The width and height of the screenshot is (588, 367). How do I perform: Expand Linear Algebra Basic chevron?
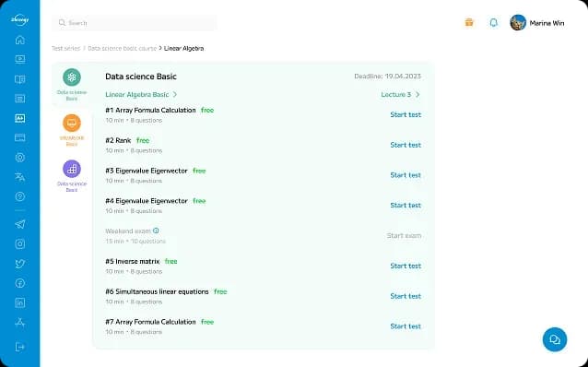click(175, 95)
